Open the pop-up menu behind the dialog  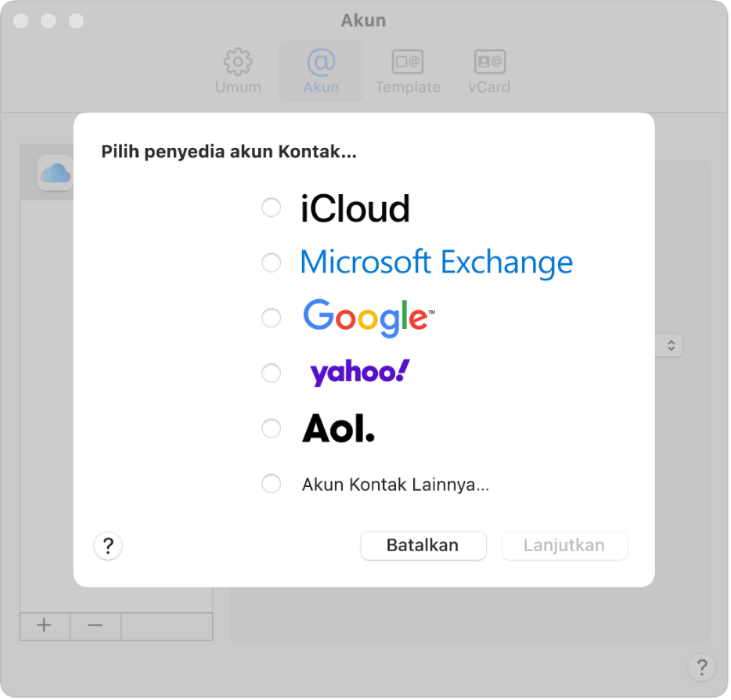(x=671, y=345)
